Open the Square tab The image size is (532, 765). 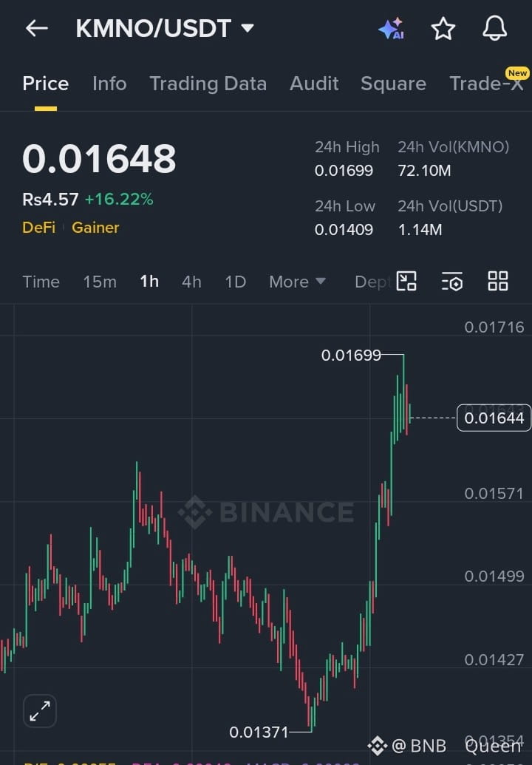click(x=394, y=84)
